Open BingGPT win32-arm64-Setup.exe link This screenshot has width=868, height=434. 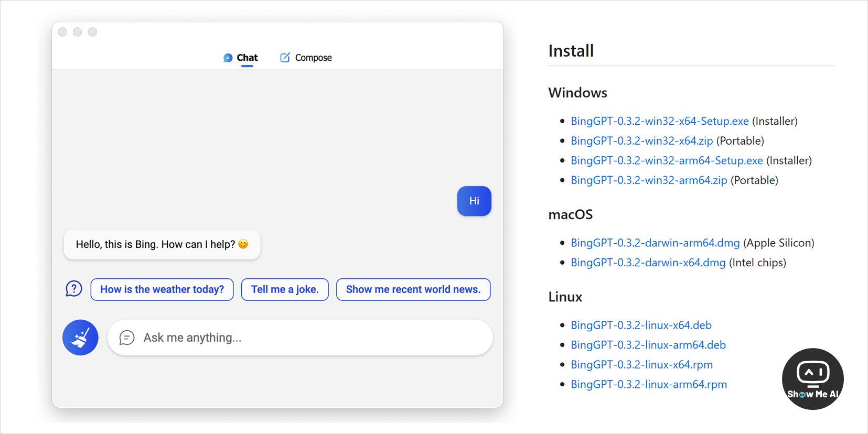[x=667, y=160]
